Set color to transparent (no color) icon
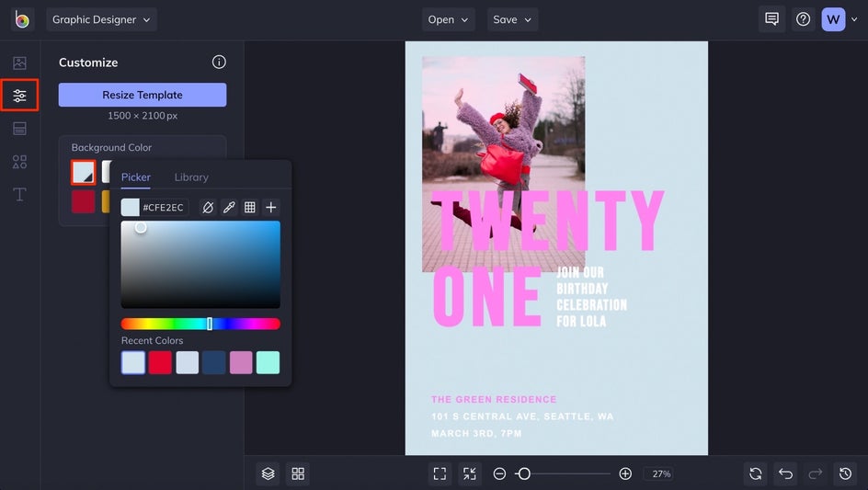This screenshot has width=868, height=490. click(x=208, y=207)
